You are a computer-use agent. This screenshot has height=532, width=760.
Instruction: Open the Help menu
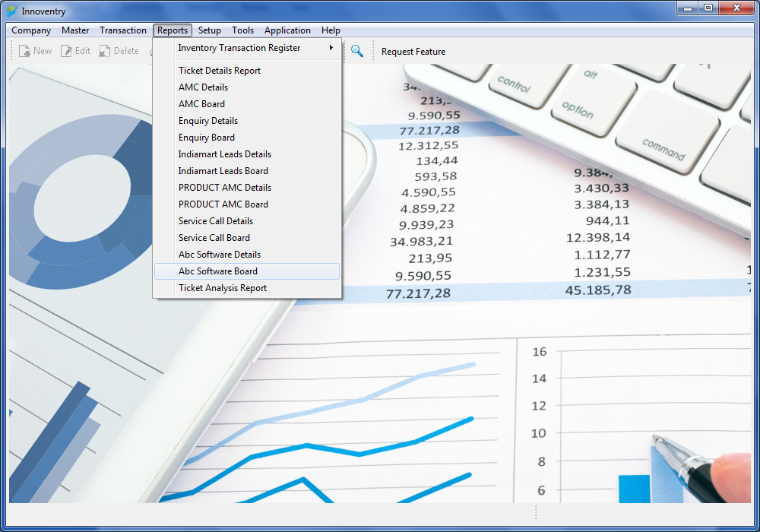pyautogui.click(x=331, y=30)
